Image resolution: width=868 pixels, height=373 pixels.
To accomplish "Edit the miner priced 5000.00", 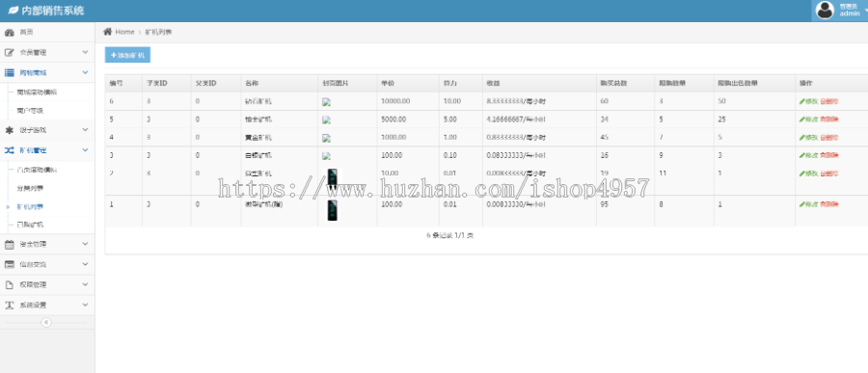I will point(808,120).
